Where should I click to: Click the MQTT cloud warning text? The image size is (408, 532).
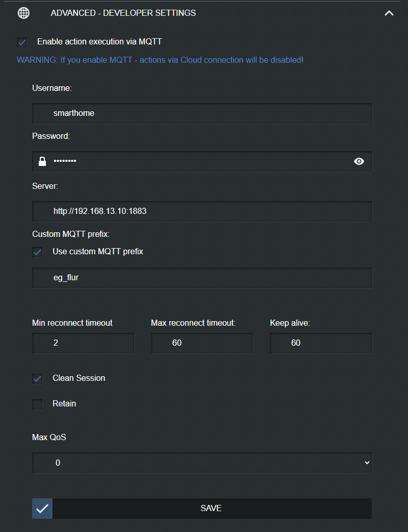tap(160, 60)
